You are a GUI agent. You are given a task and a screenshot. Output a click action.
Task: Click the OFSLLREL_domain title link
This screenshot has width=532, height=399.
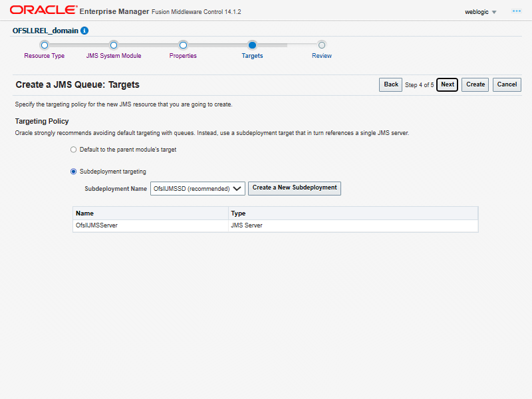tap(45, 31)
